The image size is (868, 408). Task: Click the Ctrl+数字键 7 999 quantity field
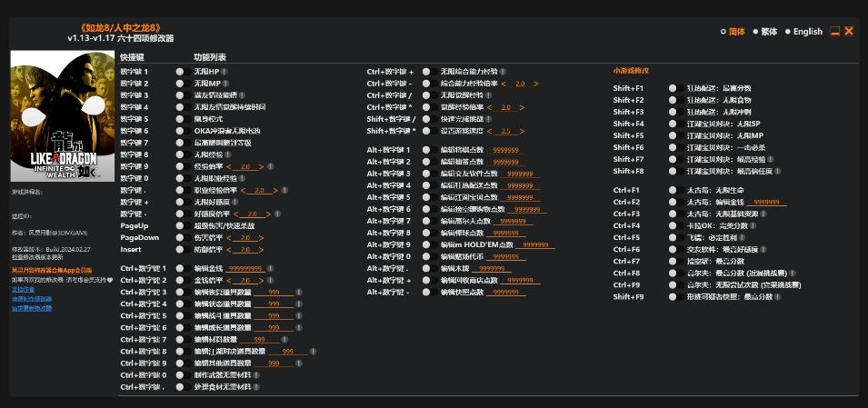[x=259, y=340]
